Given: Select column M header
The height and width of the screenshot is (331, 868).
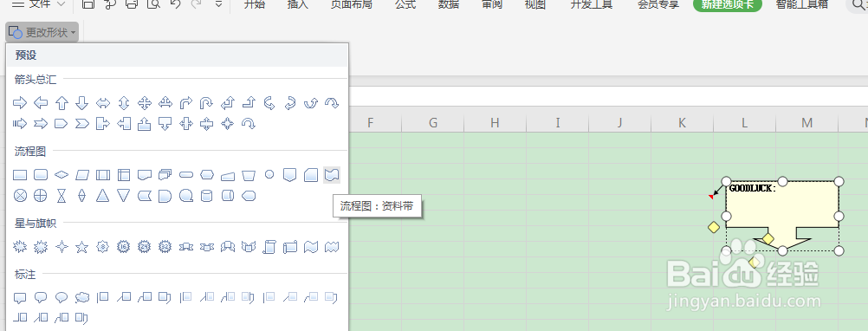Looking at the screenshot, I should coord(807,122).
